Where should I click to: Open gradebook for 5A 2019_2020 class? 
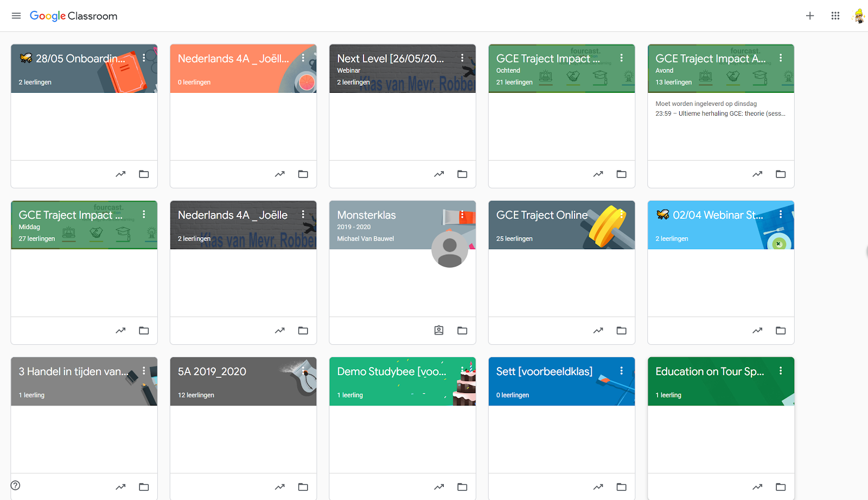(x=280, y=487)
